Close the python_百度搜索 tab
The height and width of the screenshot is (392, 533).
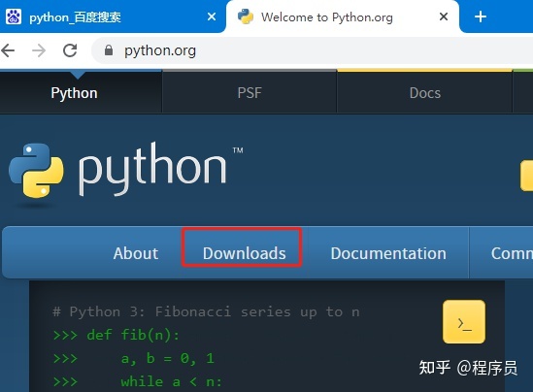[212, 16]
